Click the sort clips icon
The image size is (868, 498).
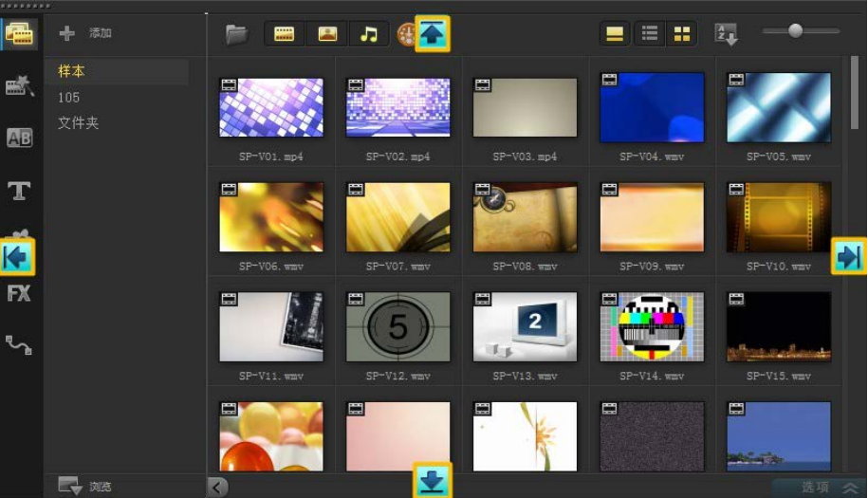(x=726, y=35)
